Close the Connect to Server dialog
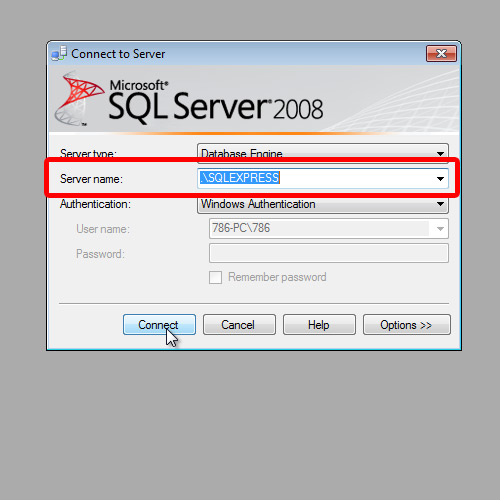Screen dimensions: 500x500 [x=441, y=53]
